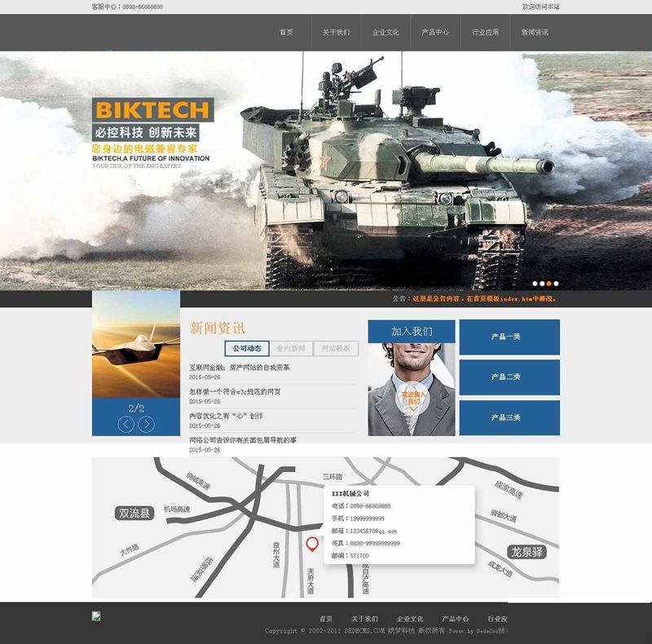652x644 pixels.
Task: Click the previous arrow in the image slider
Action: [126, 424]
